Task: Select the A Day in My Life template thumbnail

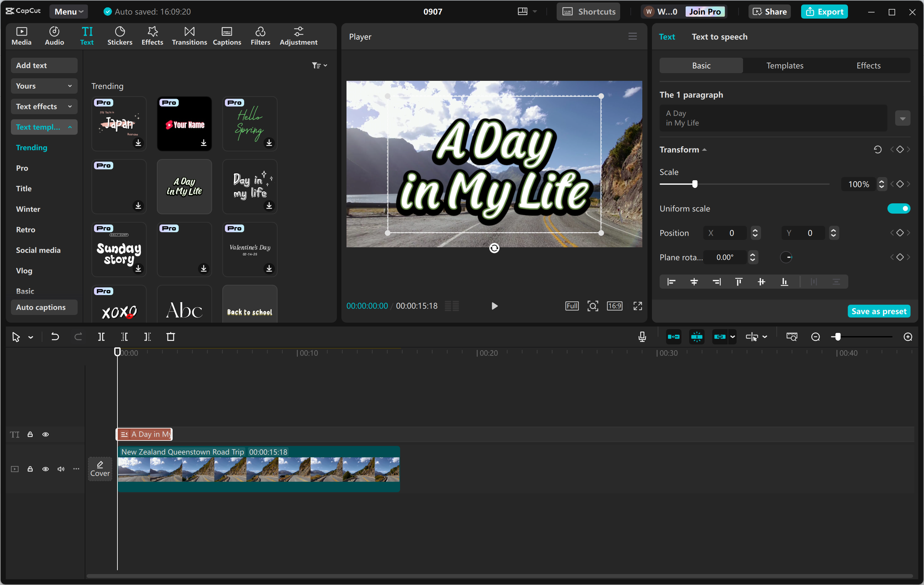Action: (x=184, y=186)
